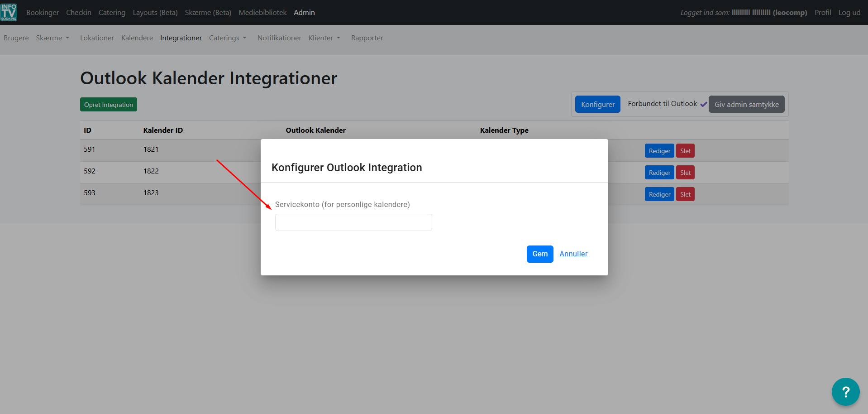
Task: Focus the Servicekonto input field
Action: [x=353, y=222]
